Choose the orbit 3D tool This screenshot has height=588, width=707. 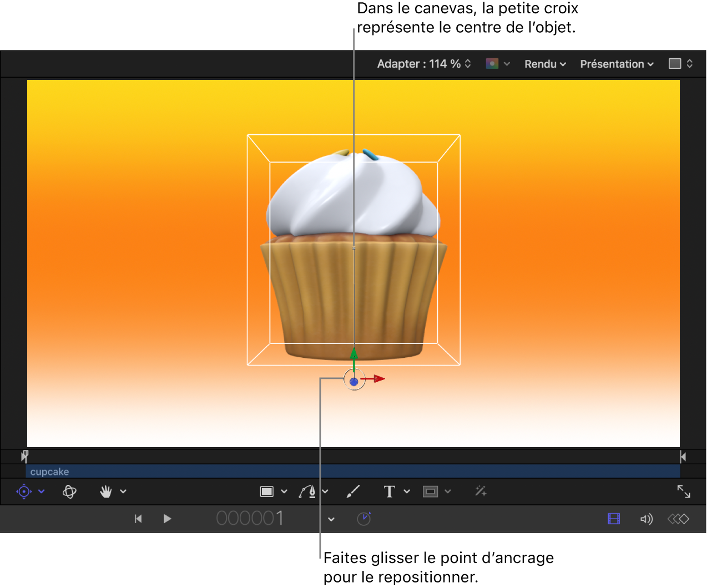[69, 491]
